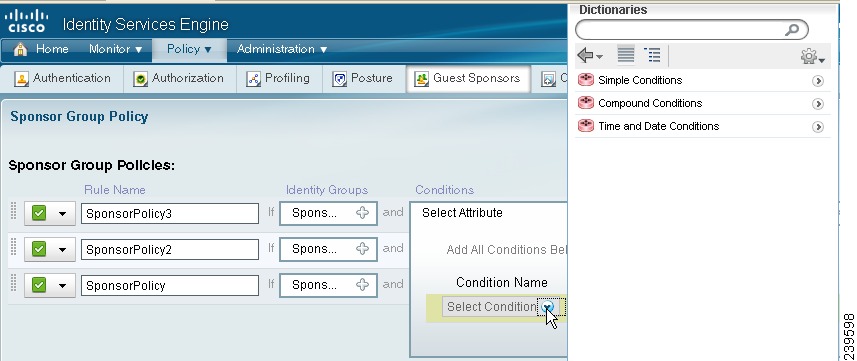Open the Administration menu
Image resolution: width=857 pixels, height=361 pixels.
(x=282, y=49)
